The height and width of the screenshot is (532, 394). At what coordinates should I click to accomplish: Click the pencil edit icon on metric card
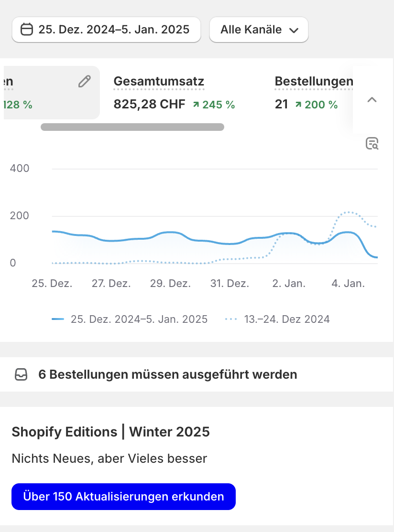84,82
